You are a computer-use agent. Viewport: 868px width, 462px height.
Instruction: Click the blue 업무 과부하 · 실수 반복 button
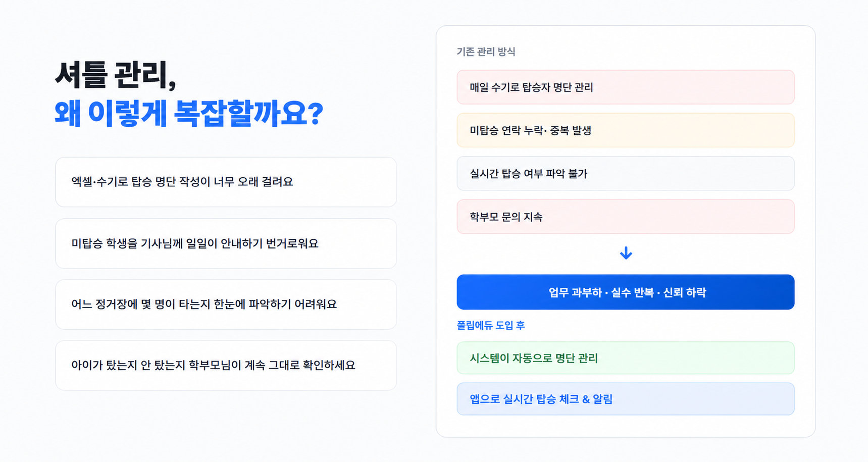pos(626,292)
